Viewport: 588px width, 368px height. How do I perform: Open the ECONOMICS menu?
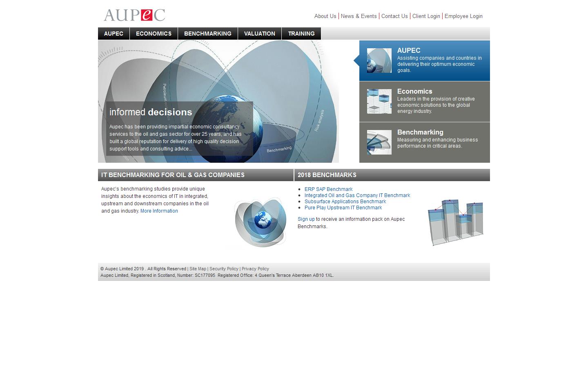click(x=154, y=34)
